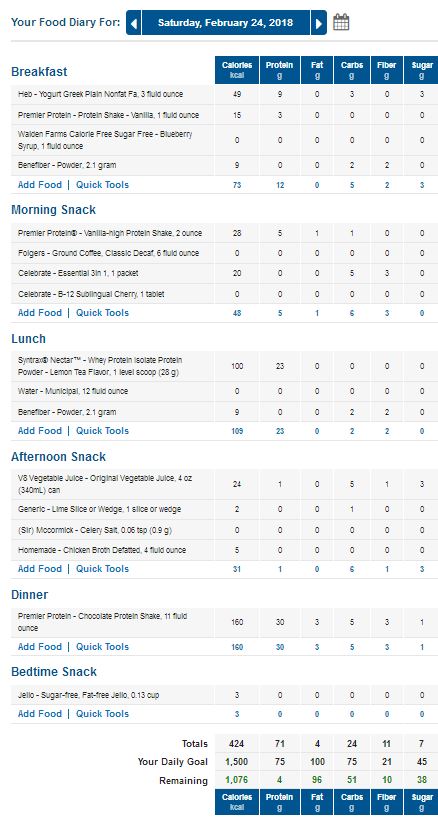This screenshot has height=819, width=438.
Task: Open Quick Tools under Dinner
Action: point(102,647)
